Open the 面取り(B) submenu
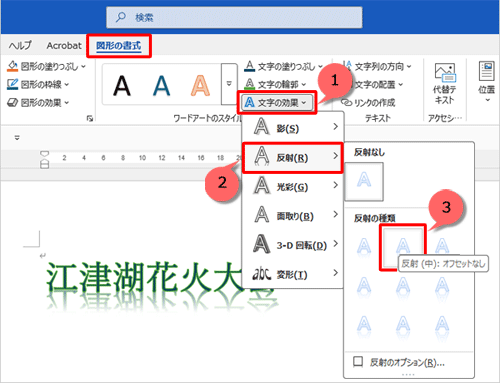Image resolution: width=500 pixels, height=383 pixels. 293,215
